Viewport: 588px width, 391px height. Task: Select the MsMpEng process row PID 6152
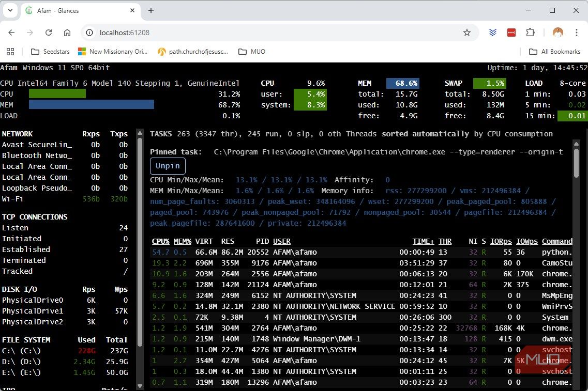tap(362, 296)
